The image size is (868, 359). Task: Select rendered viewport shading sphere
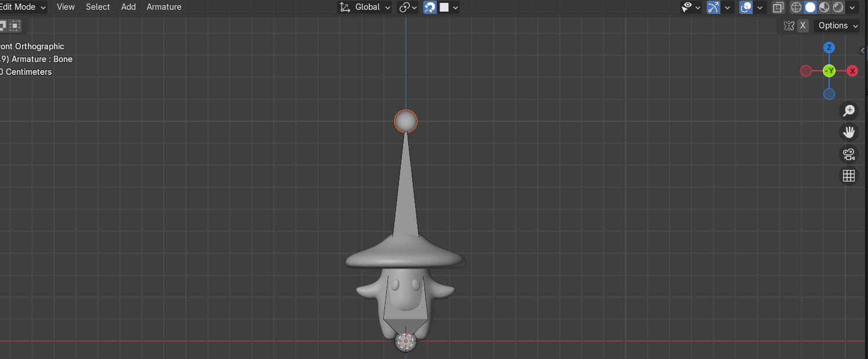click(838, 8)
